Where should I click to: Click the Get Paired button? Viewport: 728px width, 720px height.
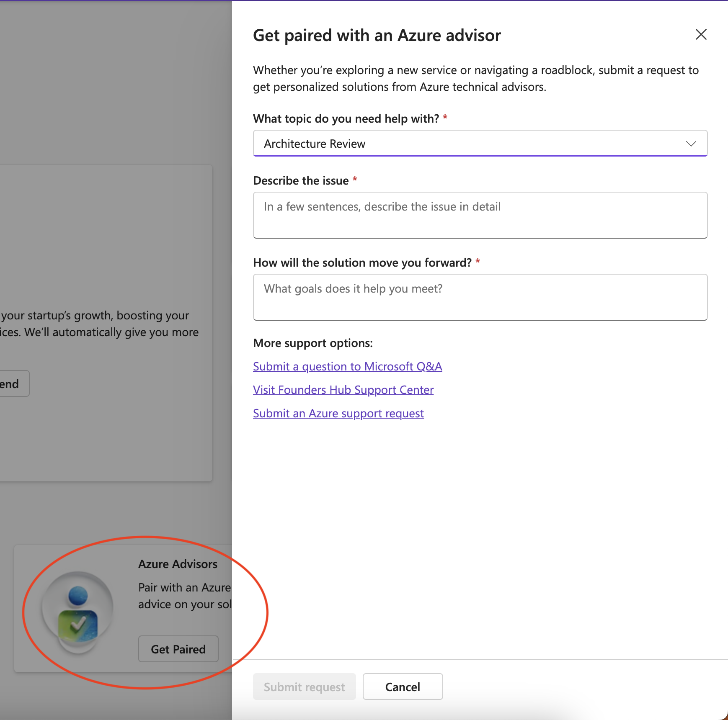[x=178, y=649]
